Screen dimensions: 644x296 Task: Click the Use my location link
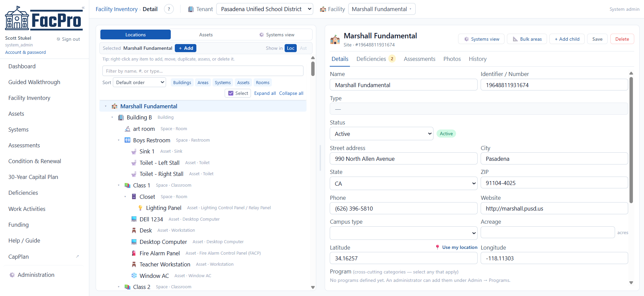tap(456, 247)
